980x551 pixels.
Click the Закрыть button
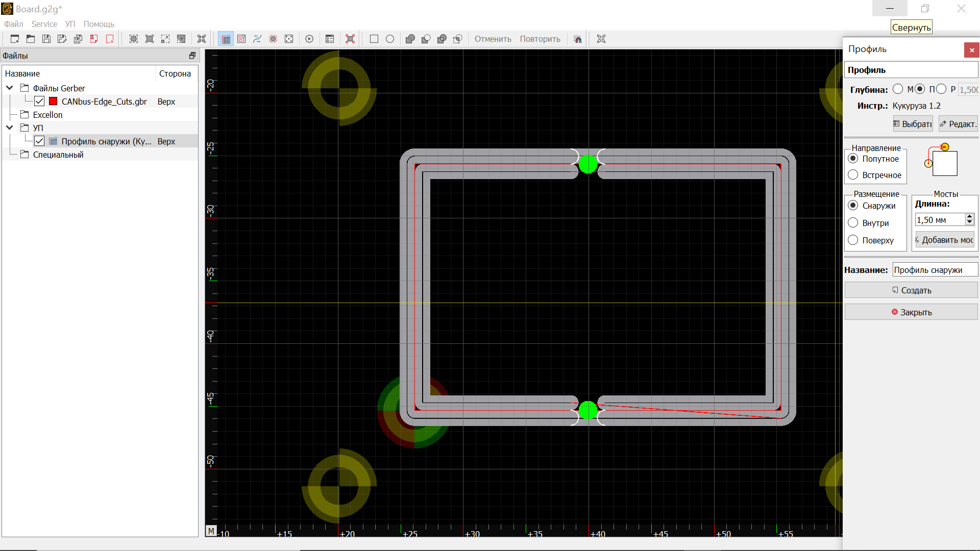911,312
